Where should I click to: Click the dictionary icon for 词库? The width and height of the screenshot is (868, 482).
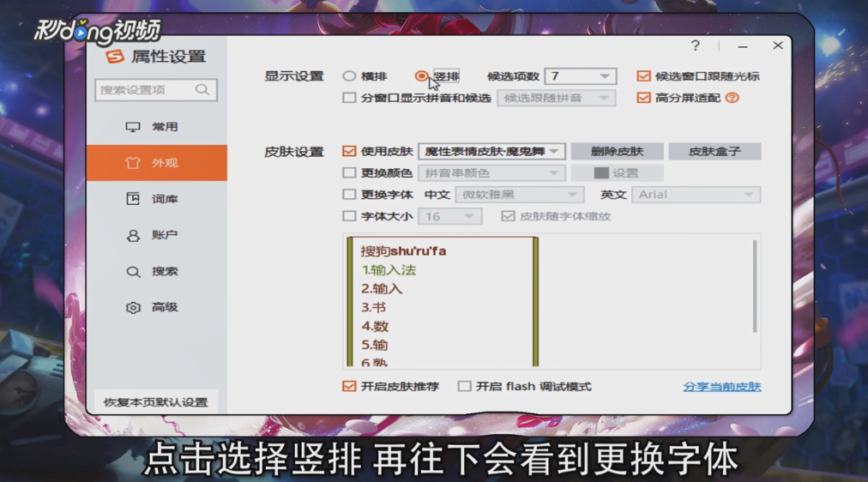[x=133, y=199]
